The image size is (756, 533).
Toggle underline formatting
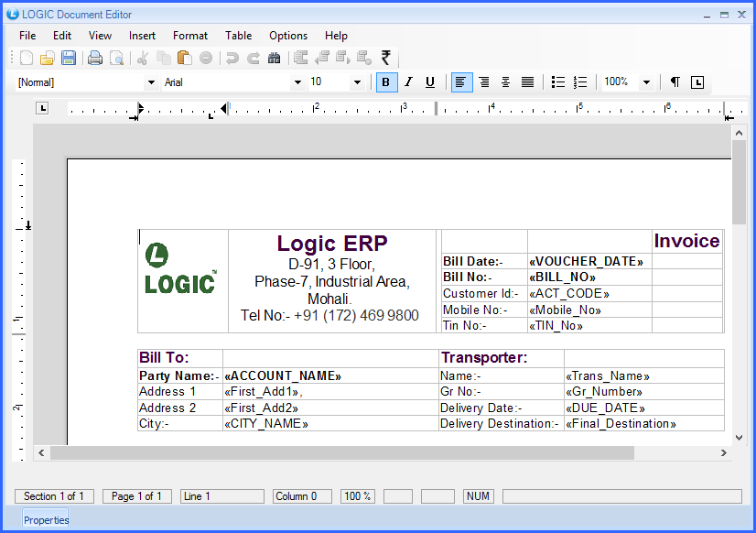click(x=430, y=82)
